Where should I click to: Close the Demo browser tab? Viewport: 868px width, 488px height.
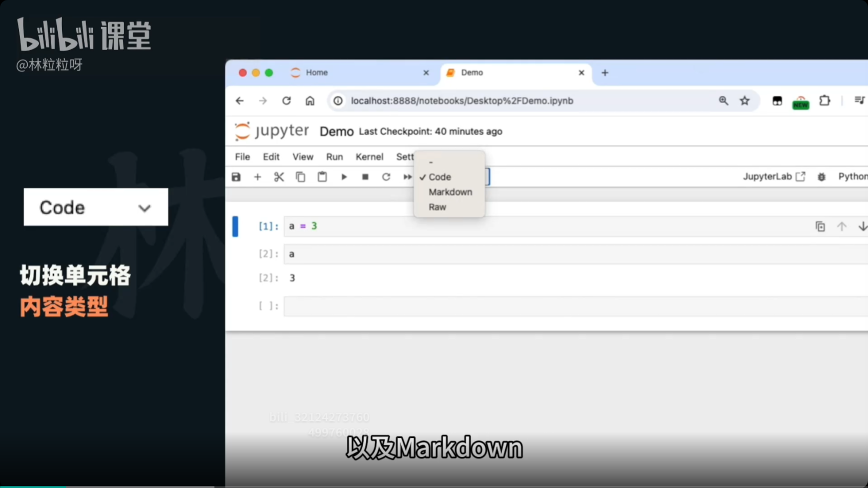[x=581, y=73]
